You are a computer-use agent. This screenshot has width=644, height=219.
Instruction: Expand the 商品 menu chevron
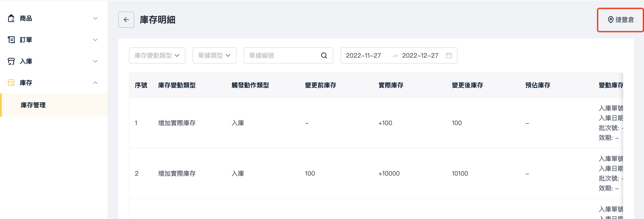[95, 19]
